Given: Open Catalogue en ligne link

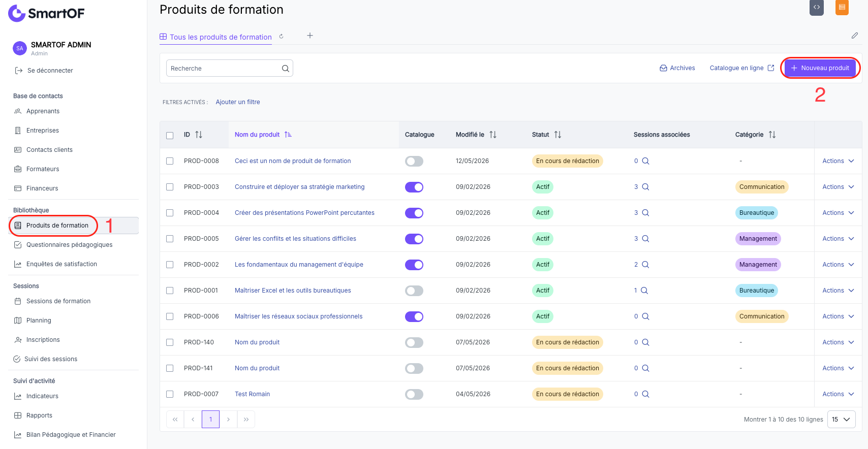Looking at the screenshot, I should pos(742,68).
